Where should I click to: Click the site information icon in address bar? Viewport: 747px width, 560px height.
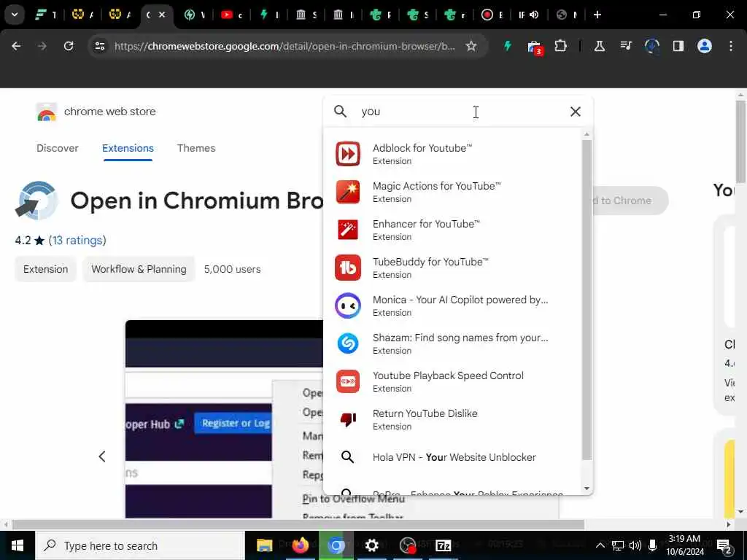click(99, 46)
